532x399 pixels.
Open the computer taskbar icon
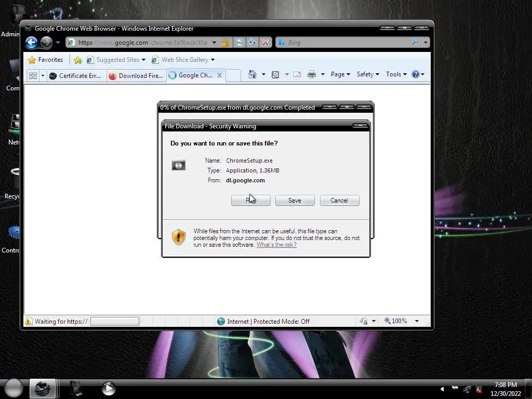point(76,389)
